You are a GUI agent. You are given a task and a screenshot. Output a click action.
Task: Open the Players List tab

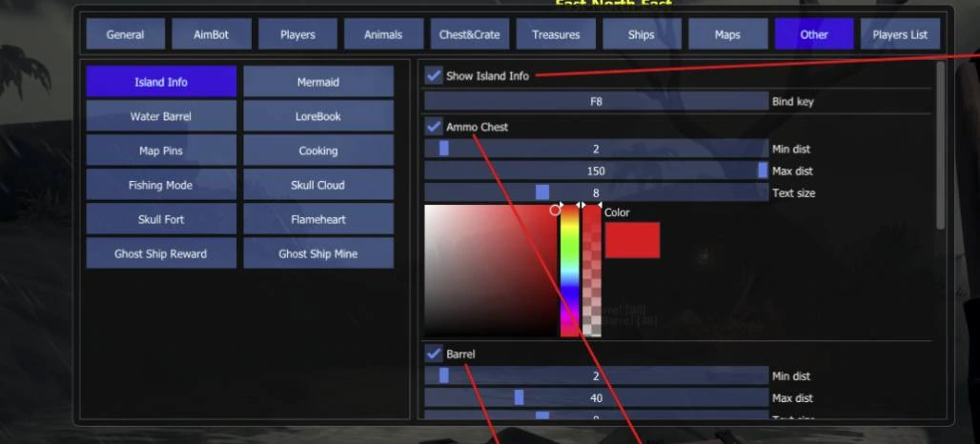(x=900, y=34)
